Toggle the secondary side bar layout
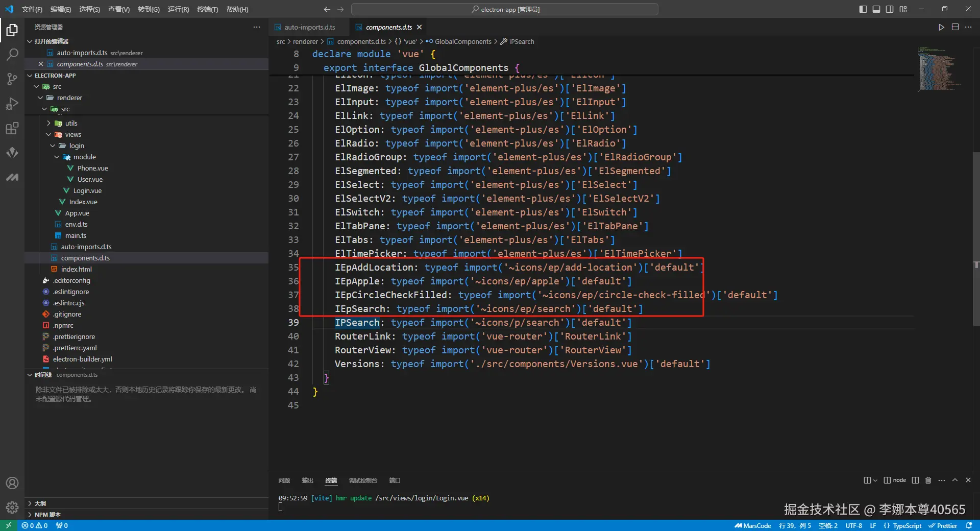Viewport: 980px width, 531px height. click(x=890, y=9)
